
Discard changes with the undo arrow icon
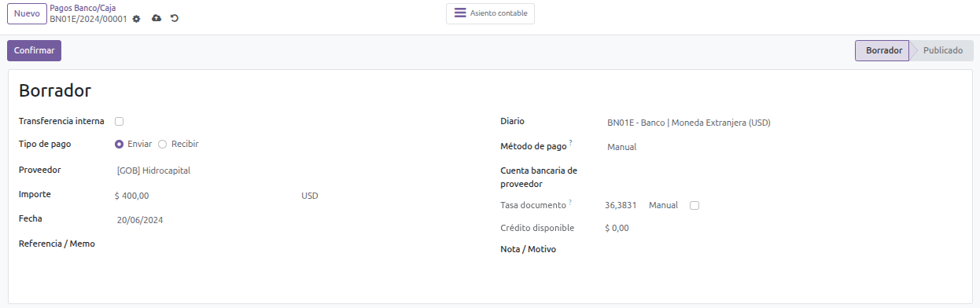pos(174,18)
